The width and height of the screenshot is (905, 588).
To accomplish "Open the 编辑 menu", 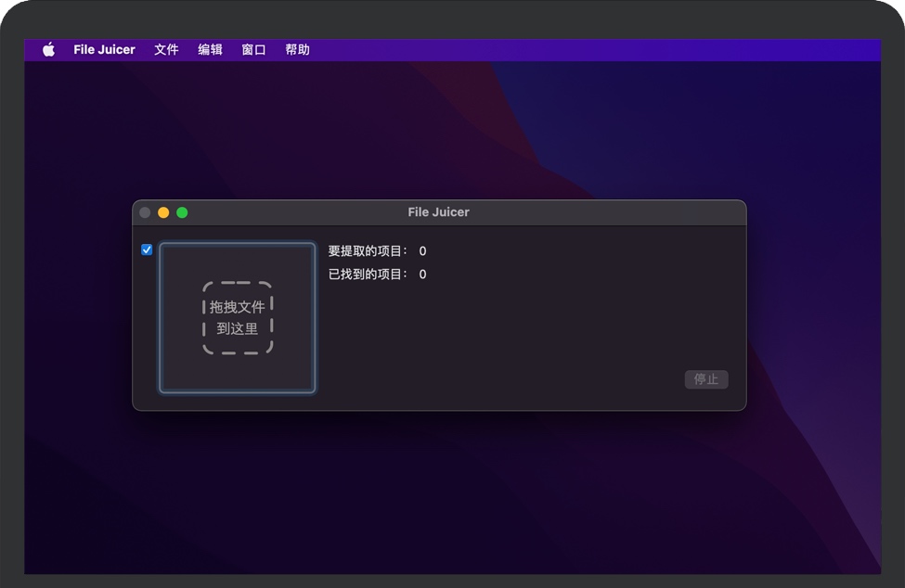I will [x=210, y=50].
